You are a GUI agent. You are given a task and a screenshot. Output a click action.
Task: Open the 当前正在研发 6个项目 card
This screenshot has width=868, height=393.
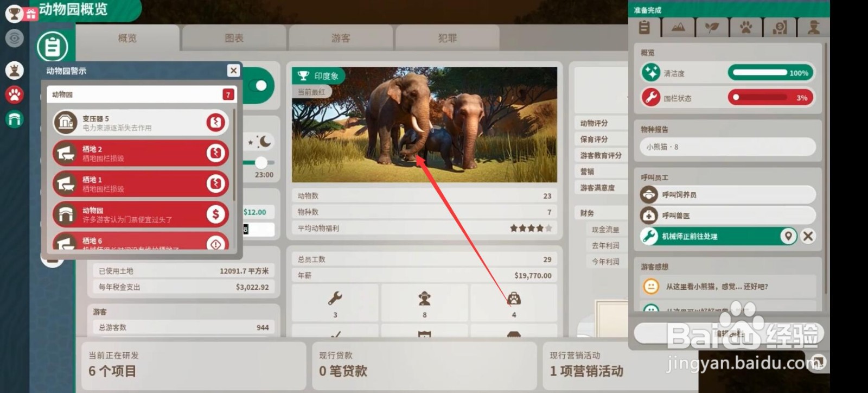click(194, 365)
